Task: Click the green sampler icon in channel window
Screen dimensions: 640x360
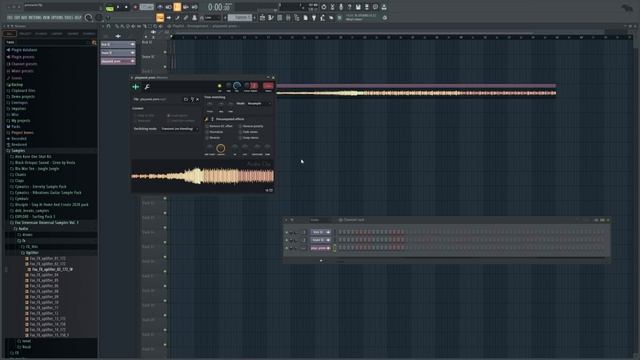Action: coord(136,87)
